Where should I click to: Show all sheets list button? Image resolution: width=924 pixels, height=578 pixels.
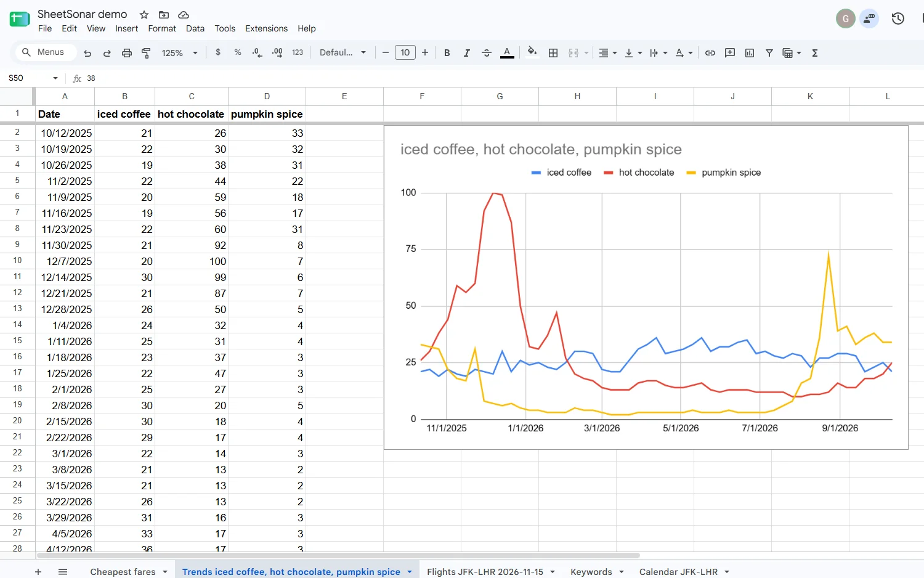tap(63, 572)
